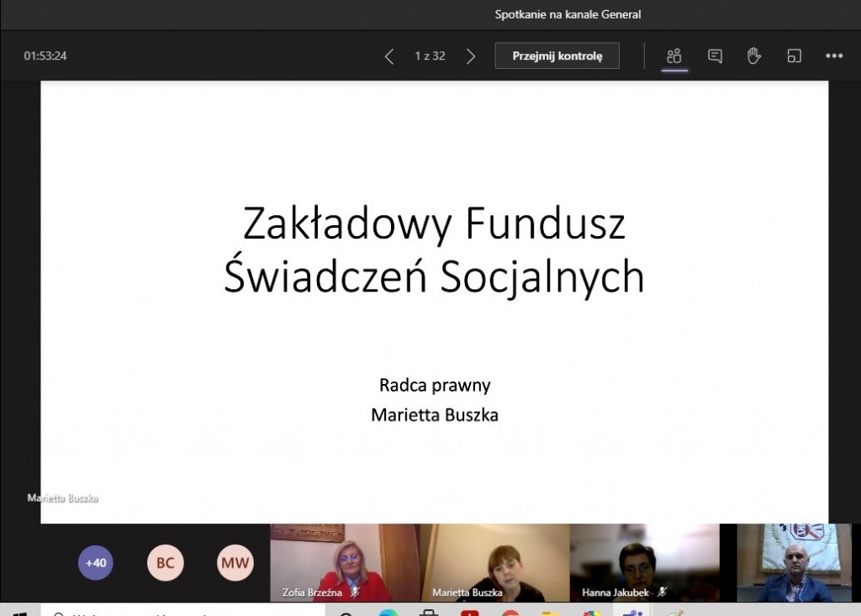Toggle the raised hand state off
861x616 pixels.
(753, 55)
